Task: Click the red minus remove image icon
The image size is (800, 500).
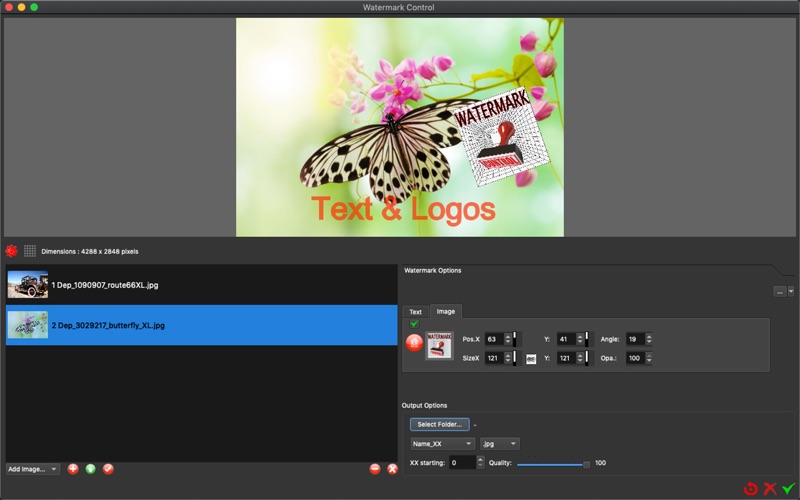Action: pos(375,469)
